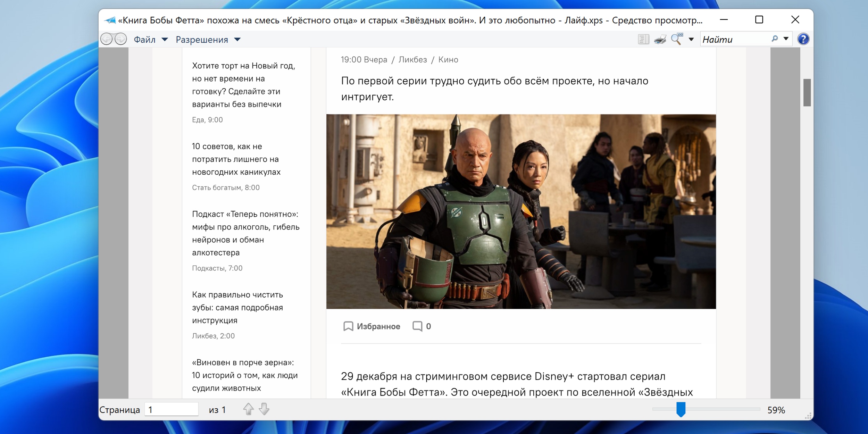The width and height of the screenshot is (868, 434).
Task: Click the 'из 1' page count label
Action: [217, 410]
